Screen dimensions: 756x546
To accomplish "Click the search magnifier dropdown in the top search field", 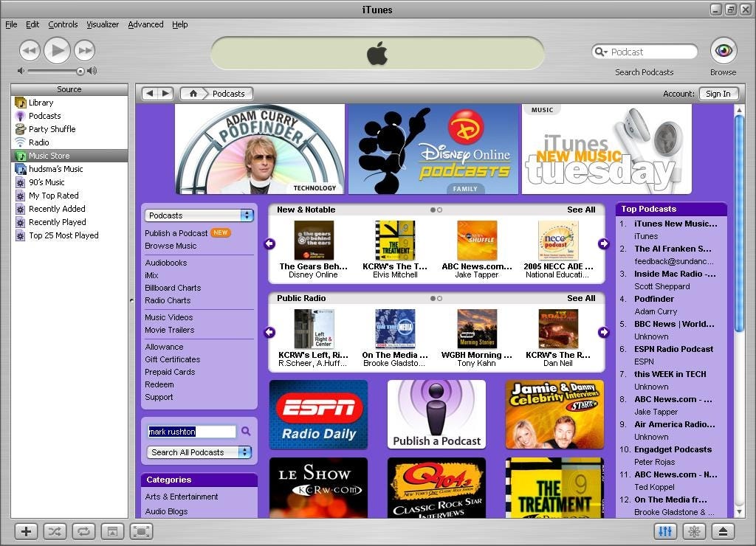I will tap(601, 52).
